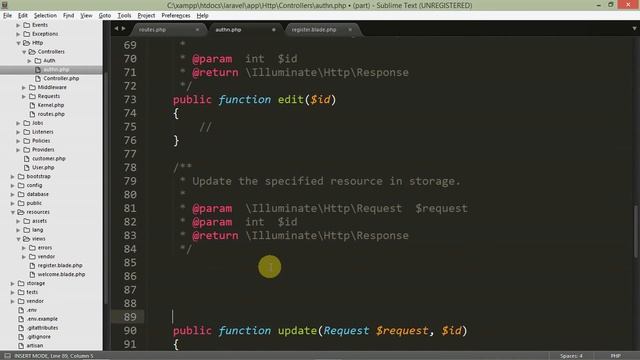Click the Sublime Text title bar icon
The image size is (640, 360).
tap(5, 5)
